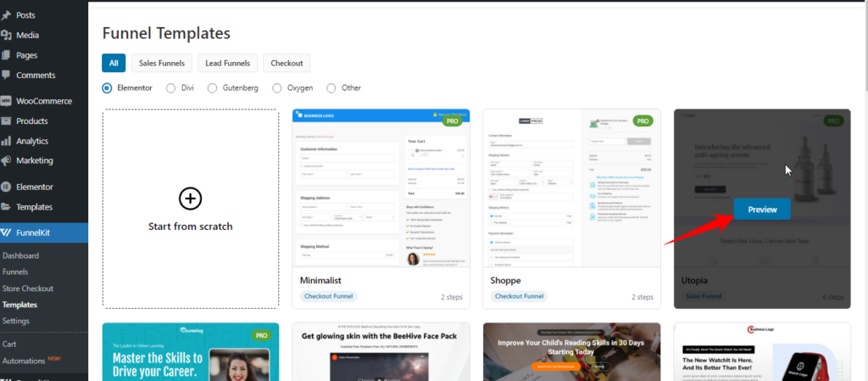
Task: Click the Shoppe template title
Action: pos(505,281)
